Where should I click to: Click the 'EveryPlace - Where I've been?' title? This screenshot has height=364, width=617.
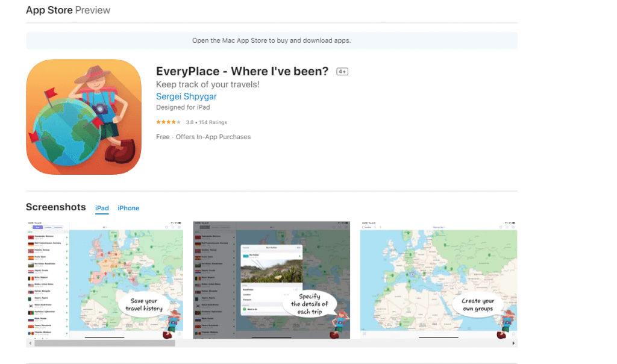tap(242, 71)
